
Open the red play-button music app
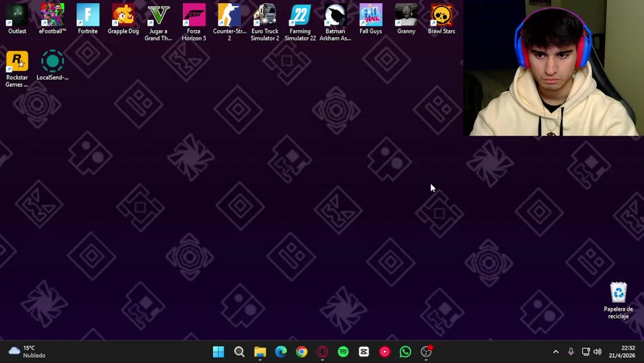point(384,351)
